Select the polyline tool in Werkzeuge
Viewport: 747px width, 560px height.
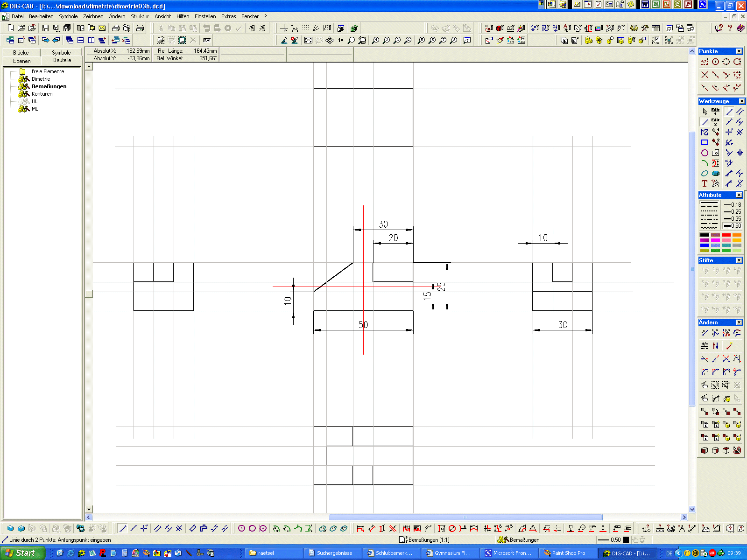pyautogui.click(x=705, y=132)
